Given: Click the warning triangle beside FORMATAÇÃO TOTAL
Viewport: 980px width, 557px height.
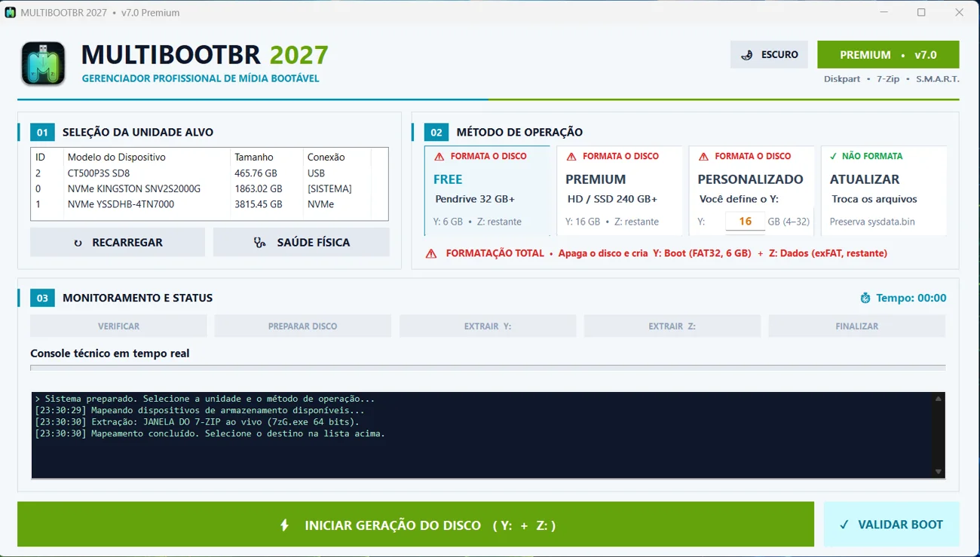Looking at the screenshot, I should [431, 254].
